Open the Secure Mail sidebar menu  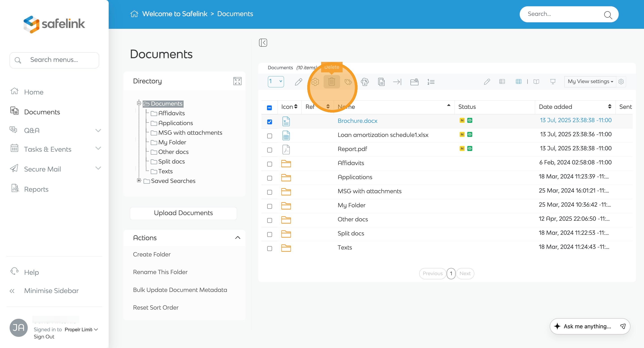tap(42, 169)
